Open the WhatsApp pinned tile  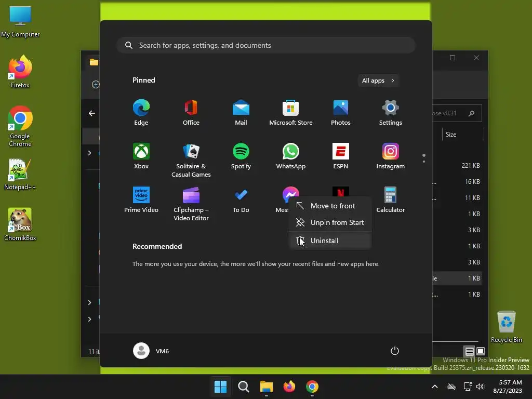point(291,156)
